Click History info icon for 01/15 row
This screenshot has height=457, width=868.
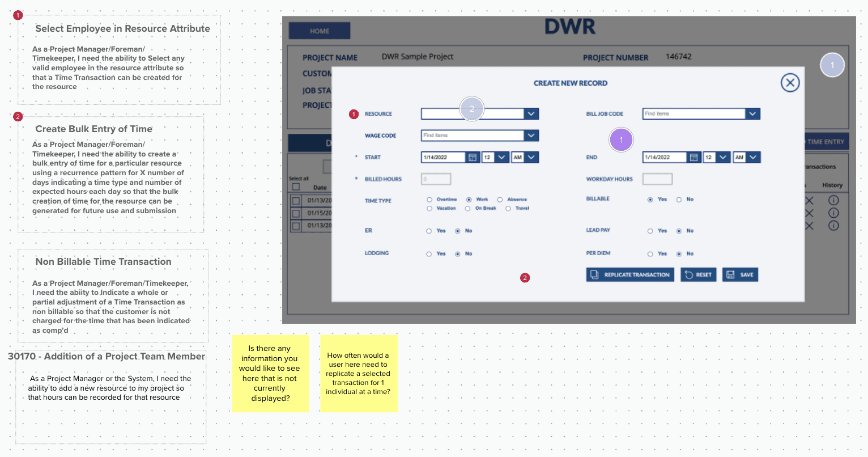tap(833, 213)
